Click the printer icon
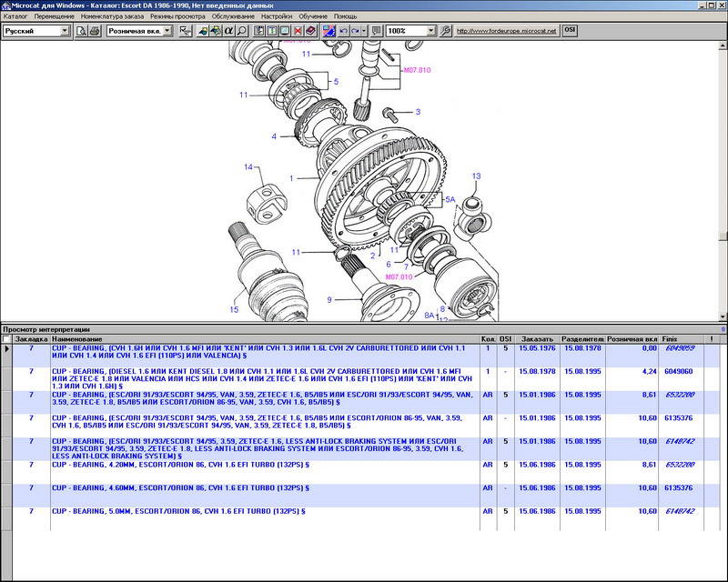The image size is (728, 582). click(95, 31)
